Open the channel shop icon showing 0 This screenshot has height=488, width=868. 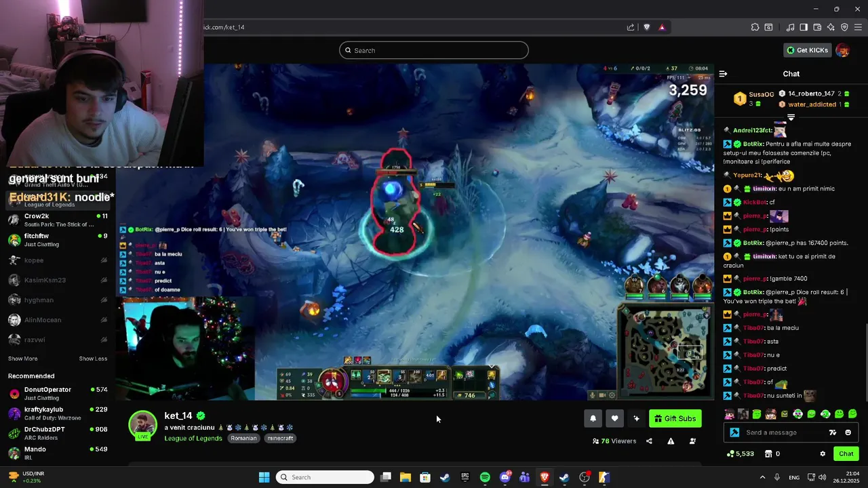[x=772, y=454]
